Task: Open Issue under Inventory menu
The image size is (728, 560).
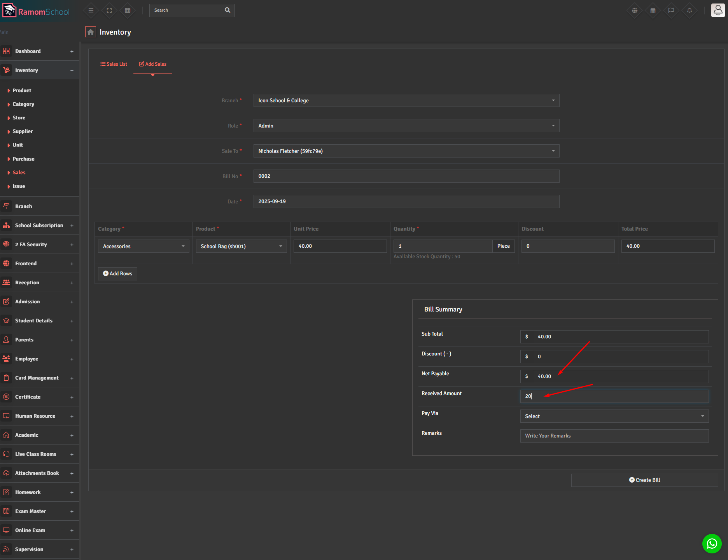Action: [x=19, y=186]
